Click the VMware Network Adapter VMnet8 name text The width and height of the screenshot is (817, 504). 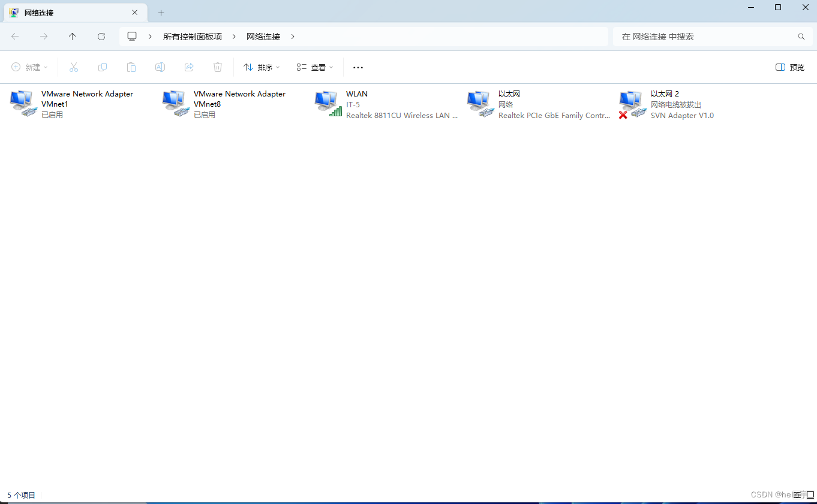point(239,99)
